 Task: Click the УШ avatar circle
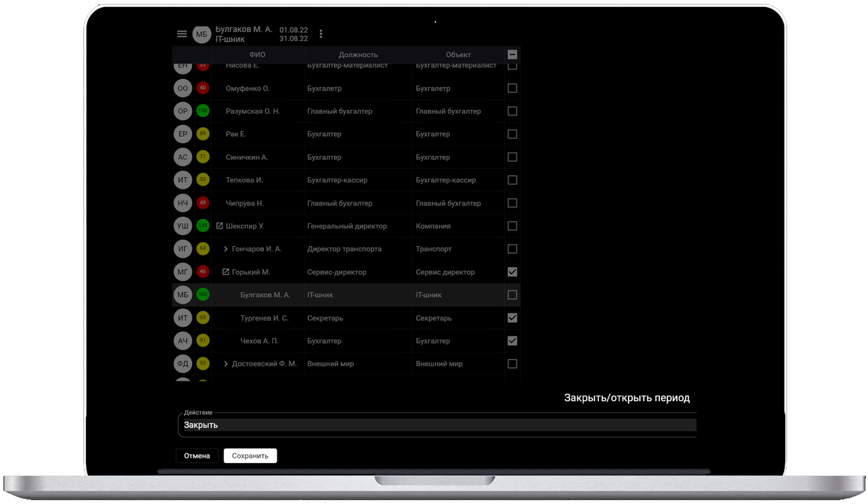[183, 226]
